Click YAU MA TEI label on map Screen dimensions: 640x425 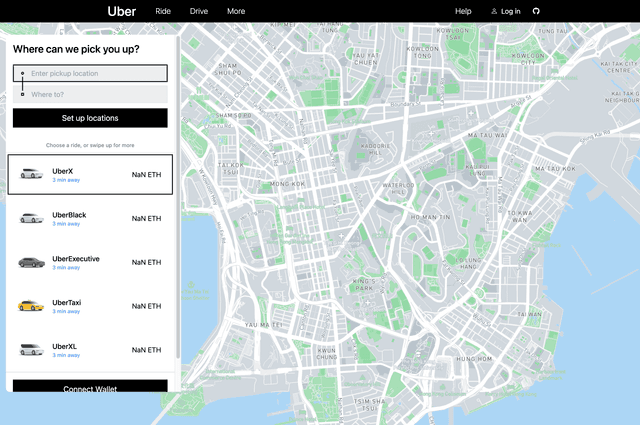point(264,325)
